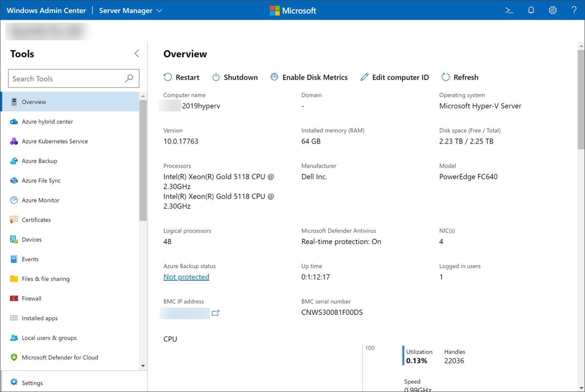Image resolution: width=585 pixels, height=392 pixels.
Task: Select Events in the tools list
Action: (x=30, y=259)
